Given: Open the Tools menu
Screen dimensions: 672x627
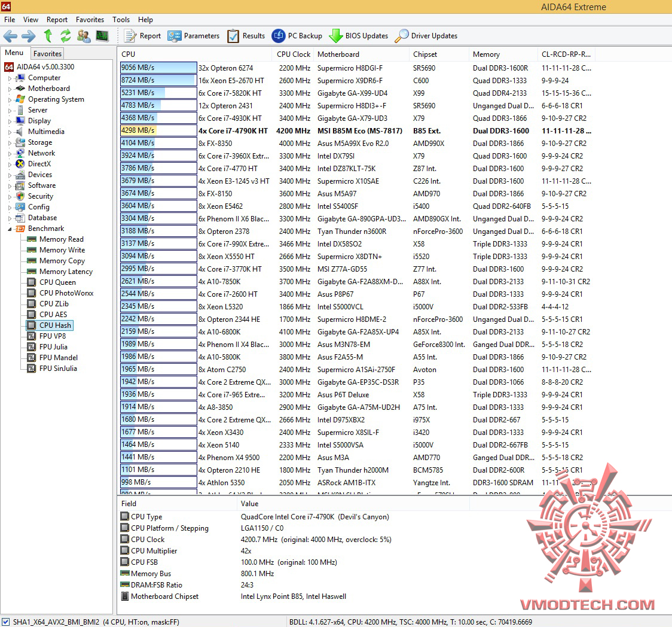Looking at the screenshot, I should [121, 20].
